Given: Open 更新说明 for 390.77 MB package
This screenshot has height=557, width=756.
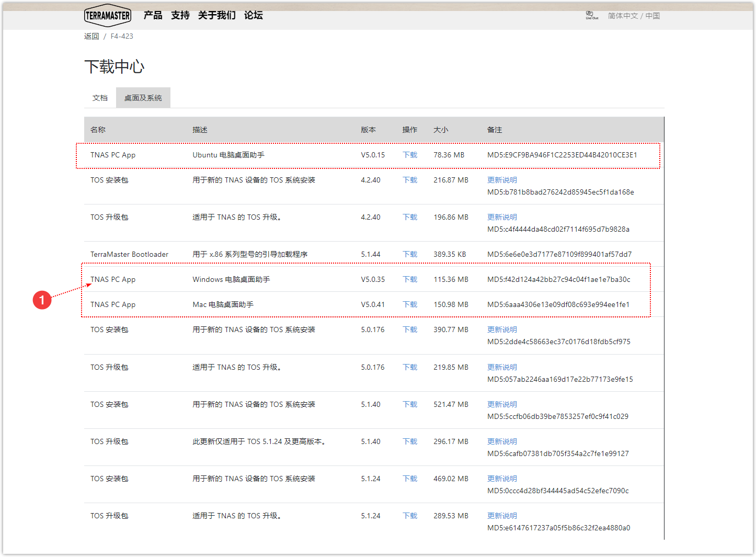Looking at the screenshot, I should point(502,329).
